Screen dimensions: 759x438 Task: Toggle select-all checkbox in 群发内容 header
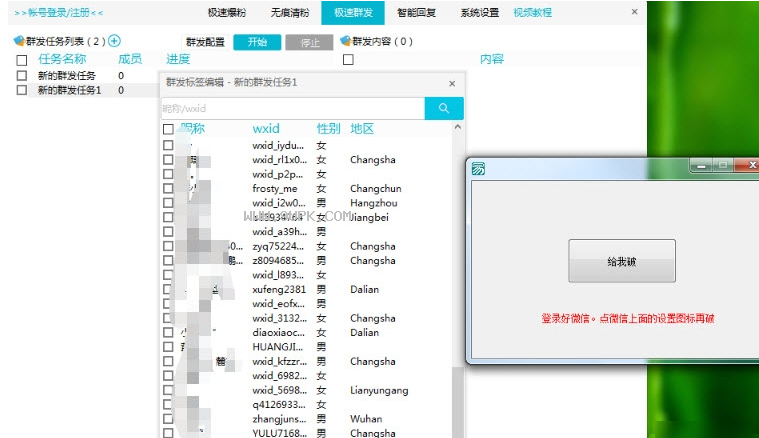pos(348,60)
